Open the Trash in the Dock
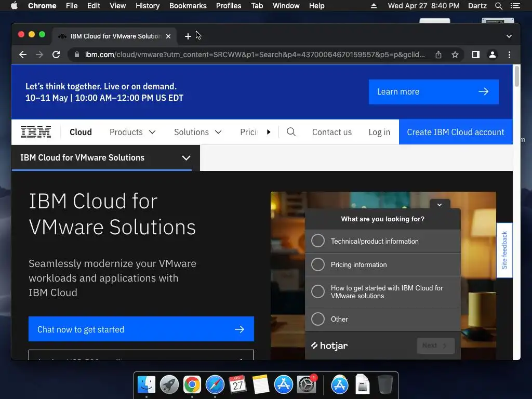The height and width of the screenshot is (399, 532). (x=385, y=384)
